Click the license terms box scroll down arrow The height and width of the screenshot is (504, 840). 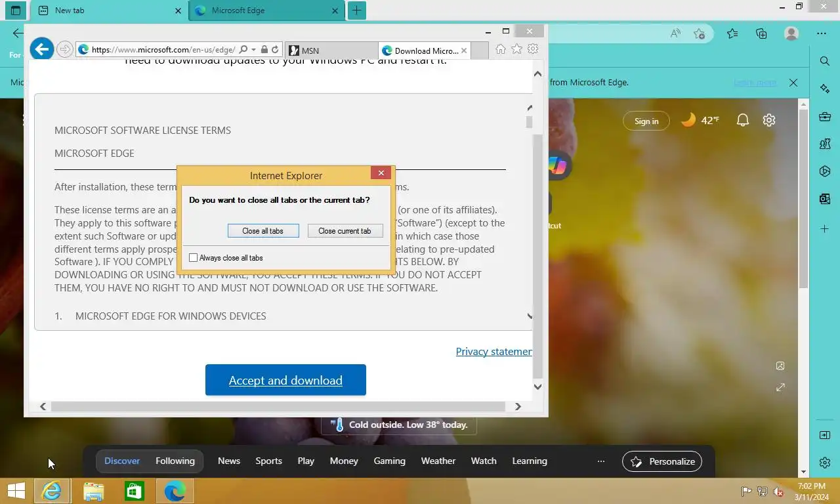pos(530,316)
